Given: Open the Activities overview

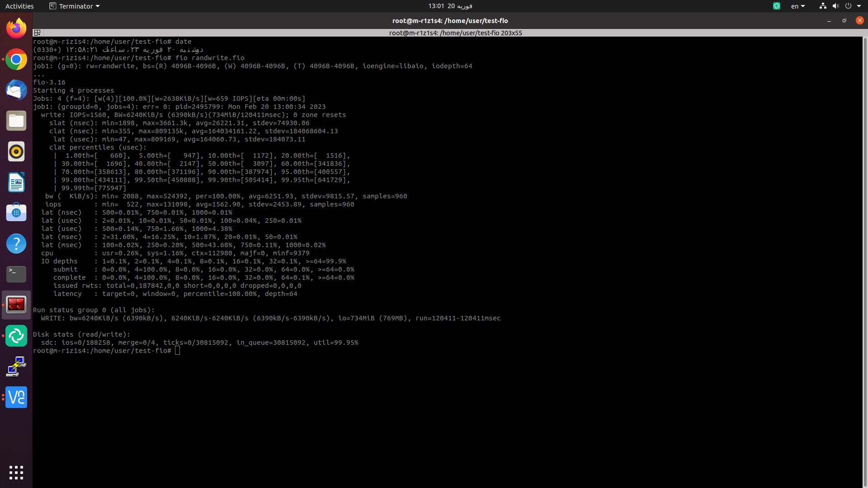Looking at the screenshot, I should click(x=19, y=6).
